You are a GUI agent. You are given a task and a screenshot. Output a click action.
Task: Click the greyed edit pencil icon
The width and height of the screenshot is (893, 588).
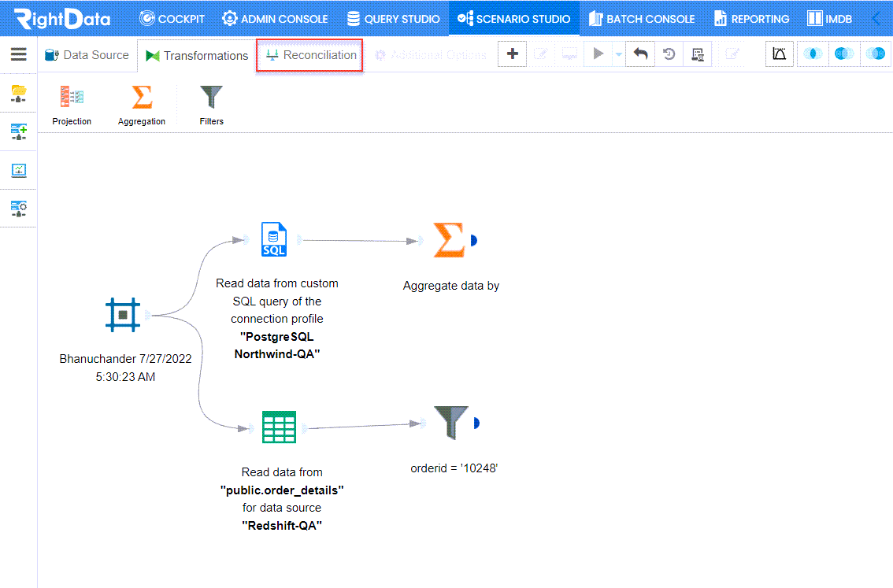click(x=540, y=54)
